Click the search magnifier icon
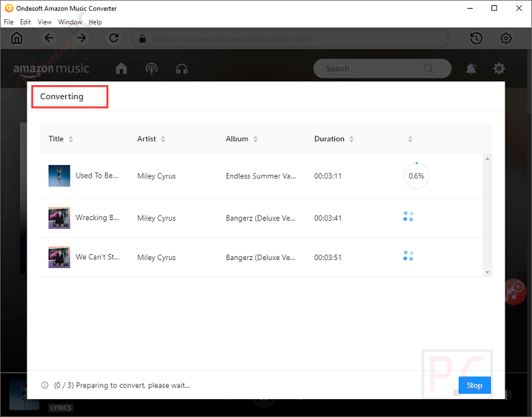 click(x=428, y=69)
